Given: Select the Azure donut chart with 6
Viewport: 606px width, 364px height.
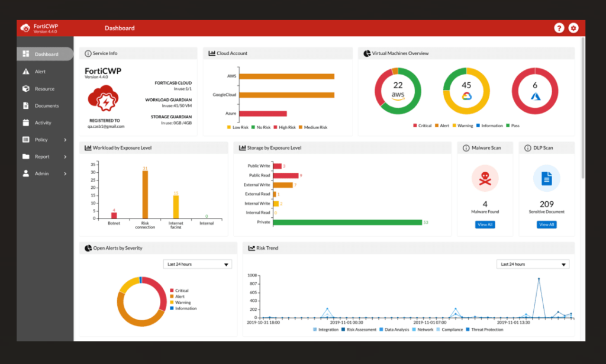Looking at the screenshot, I should click(x=535, y=91).
